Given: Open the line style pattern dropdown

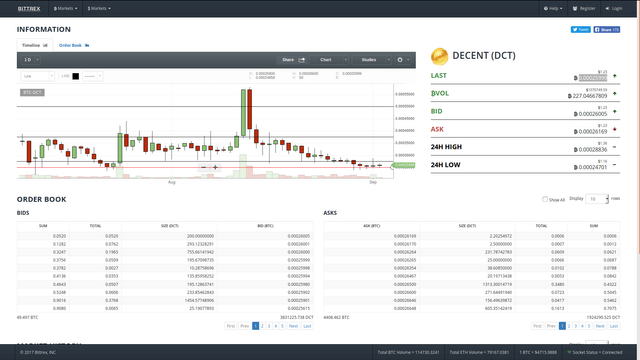Looking at the screenshot, I should tap(93, 76).
